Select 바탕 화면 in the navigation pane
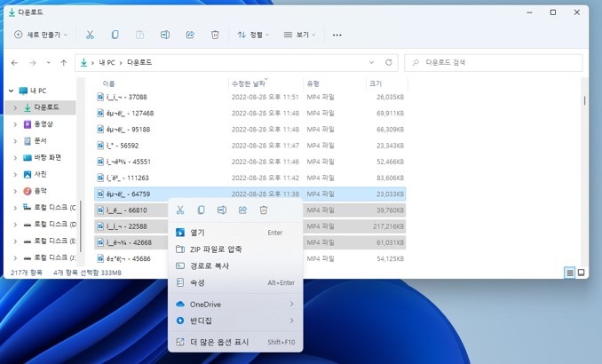This screenshot has width=602, height=364. pyautogui.click(x=48, y=157)
